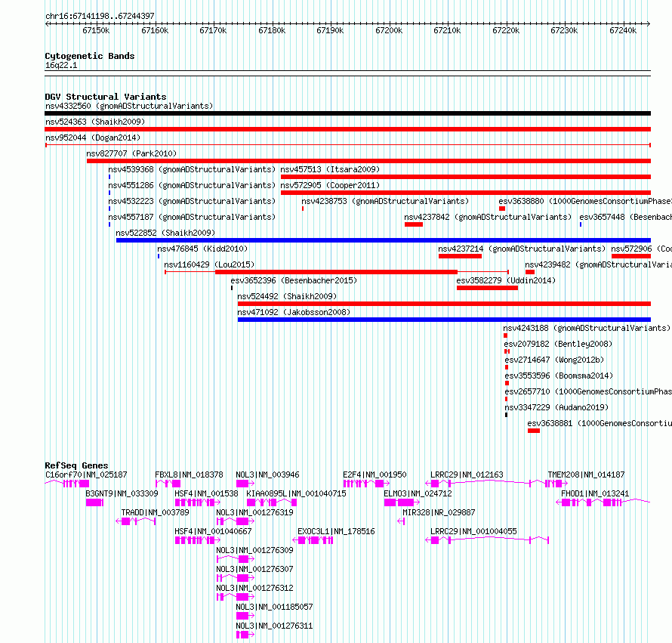Screen dimensions: 672x643
Task: Click TRADD|NM_003789 gene label
Action: [x=155, y=512]
